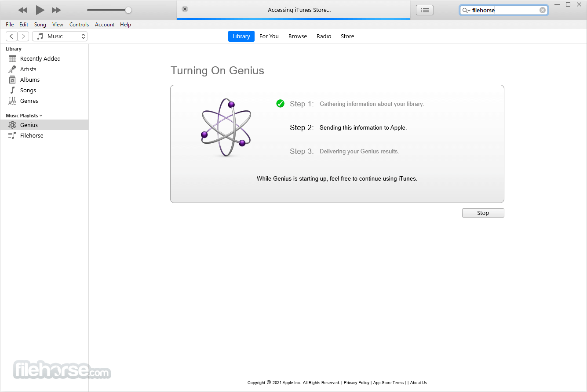Open the About Us link
The image size is (587, 392).
pos(419,383)
